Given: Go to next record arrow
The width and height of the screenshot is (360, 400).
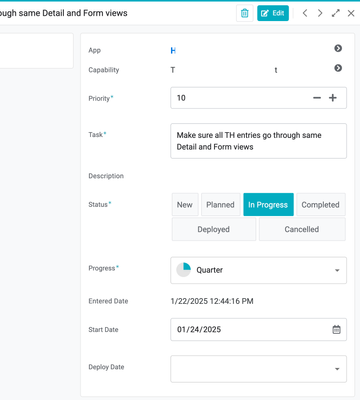Looking at the screenshot, I should (x=320, y=13).
